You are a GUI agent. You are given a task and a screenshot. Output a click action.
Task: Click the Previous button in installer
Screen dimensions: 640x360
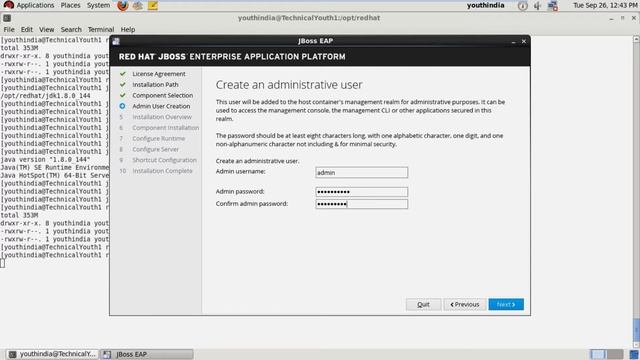(x=464, y=304)
